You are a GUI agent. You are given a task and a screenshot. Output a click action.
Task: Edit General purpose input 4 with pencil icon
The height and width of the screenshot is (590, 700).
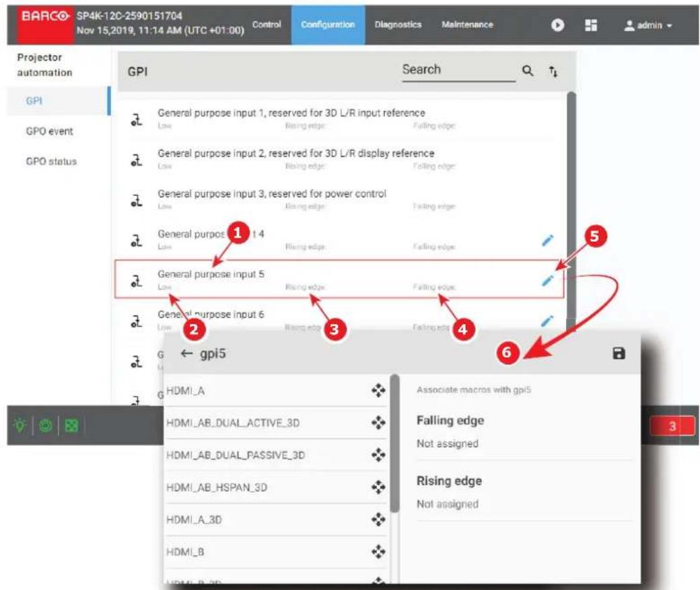click(x=547, y=240)
